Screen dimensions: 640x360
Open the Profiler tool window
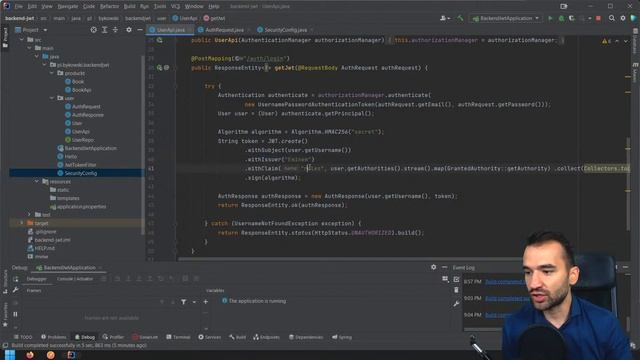point(113,337)
